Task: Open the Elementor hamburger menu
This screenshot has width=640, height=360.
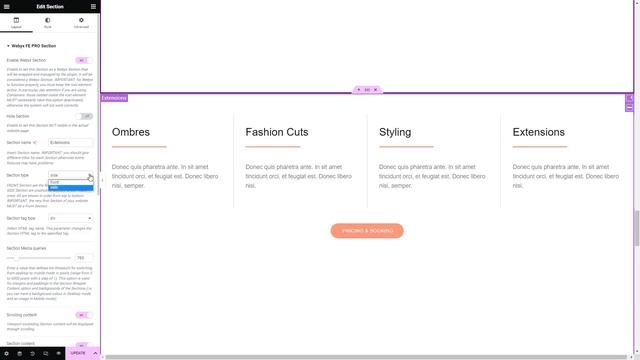Action: coord(7,7)
